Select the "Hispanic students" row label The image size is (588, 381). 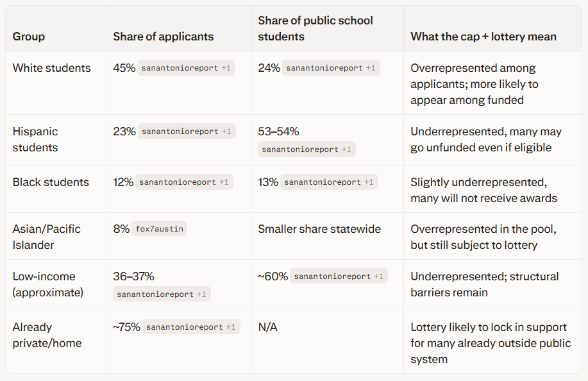tap(35, 139)
